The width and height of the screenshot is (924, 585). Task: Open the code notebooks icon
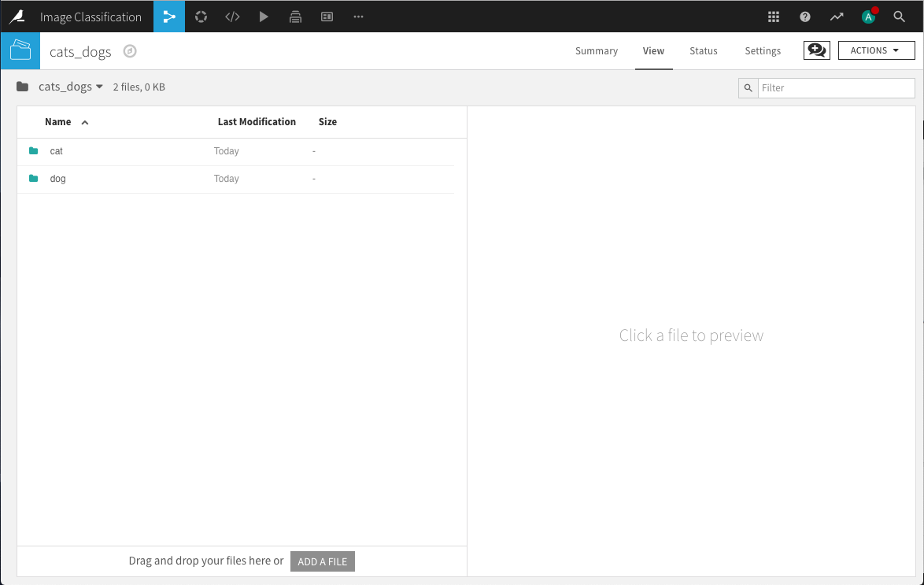pos(232,17)
